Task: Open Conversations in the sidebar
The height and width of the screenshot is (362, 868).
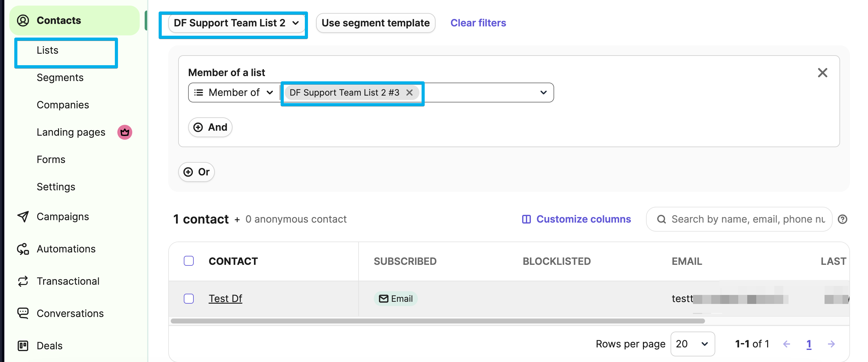Action: (x=70, y=314)
